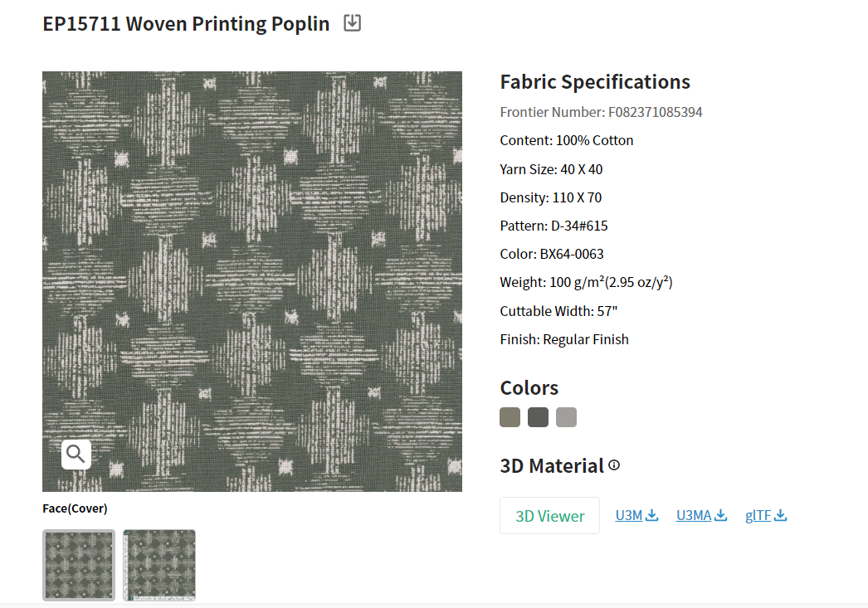Screen dimensions: 868x608
Task: Click the download icon beside the title
Action: coord(352,22)
